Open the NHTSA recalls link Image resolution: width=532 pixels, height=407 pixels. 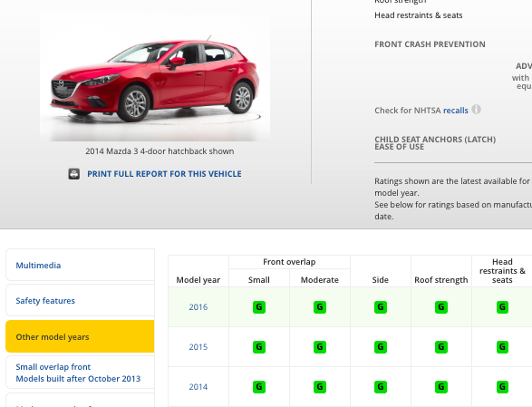pos(456,111)
